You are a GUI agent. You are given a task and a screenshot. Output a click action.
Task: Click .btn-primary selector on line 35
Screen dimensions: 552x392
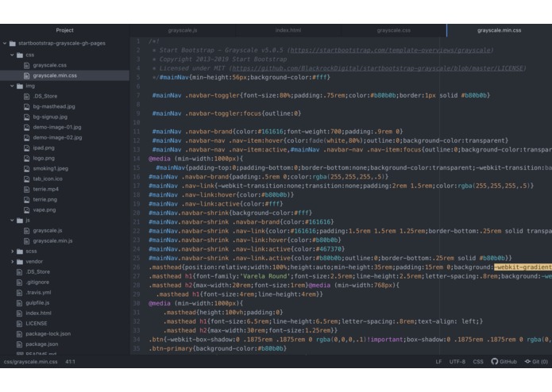(171, 348)
